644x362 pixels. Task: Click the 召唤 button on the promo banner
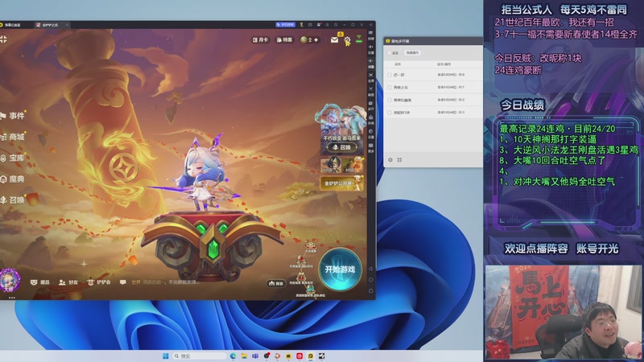coord(341,147)
